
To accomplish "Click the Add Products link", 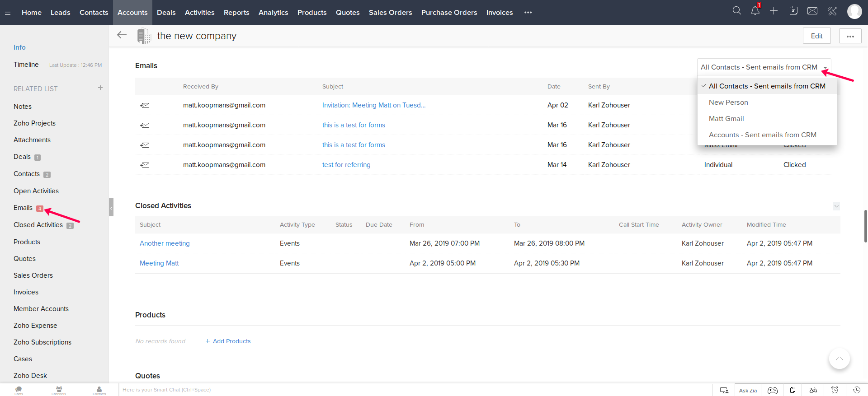I will pyautogui.click(x=228, y=341).
